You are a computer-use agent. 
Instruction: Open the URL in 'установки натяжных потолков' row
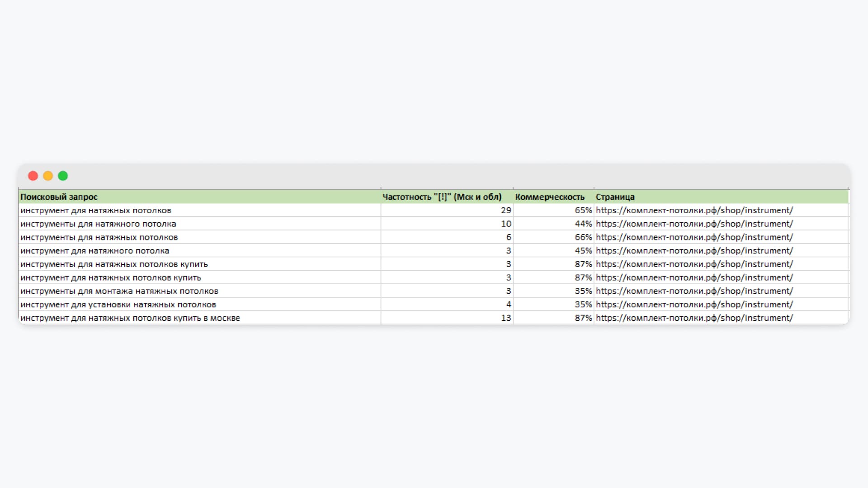pyautogui.click(x=694, y=305)
